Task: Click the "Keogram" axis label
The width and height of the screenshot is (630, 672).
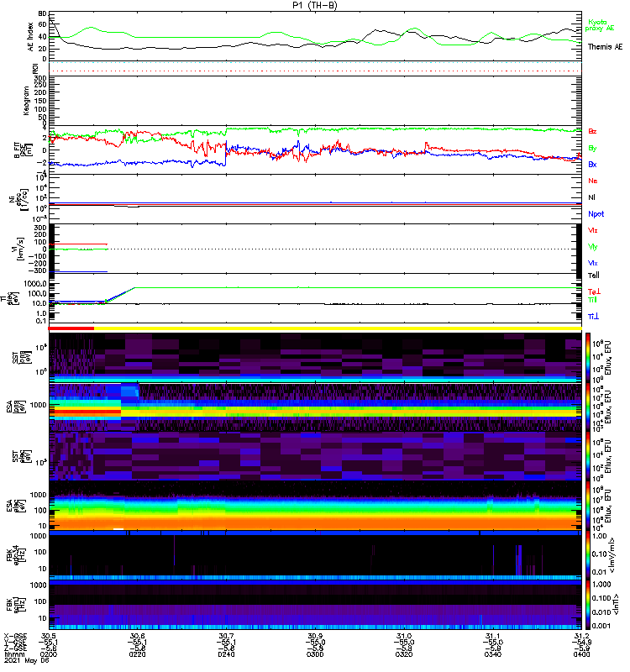Action: [x=26, y=100]
